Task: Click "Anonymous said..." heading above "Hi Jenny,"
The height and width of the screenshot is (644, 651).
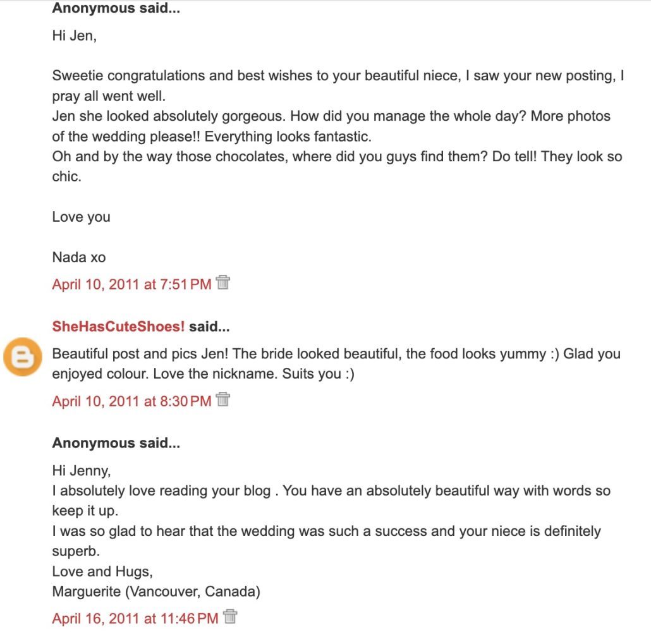Action: (x=116, y=443)
